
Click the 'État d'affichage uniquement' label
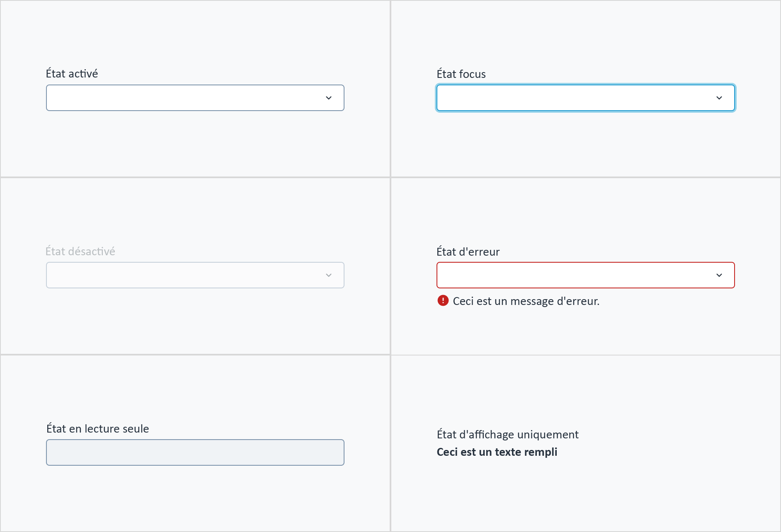tap(507, 434)
